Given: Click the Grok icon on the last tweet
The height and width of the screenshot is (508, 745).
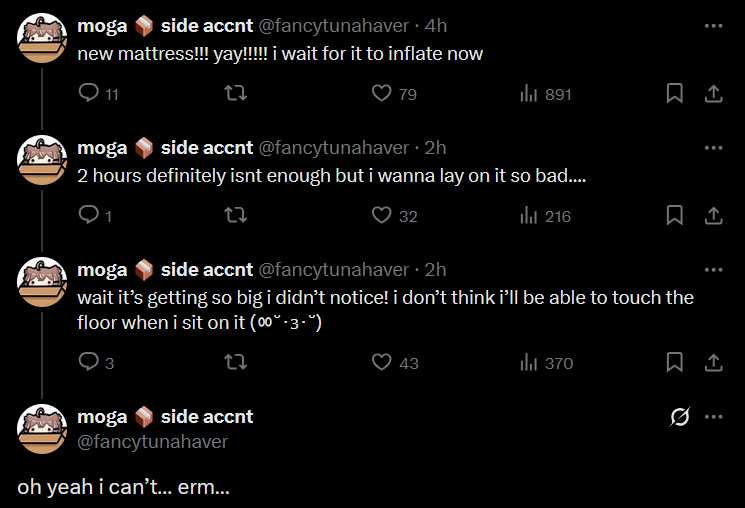Looking at the screenshot, I should point(677,417).
